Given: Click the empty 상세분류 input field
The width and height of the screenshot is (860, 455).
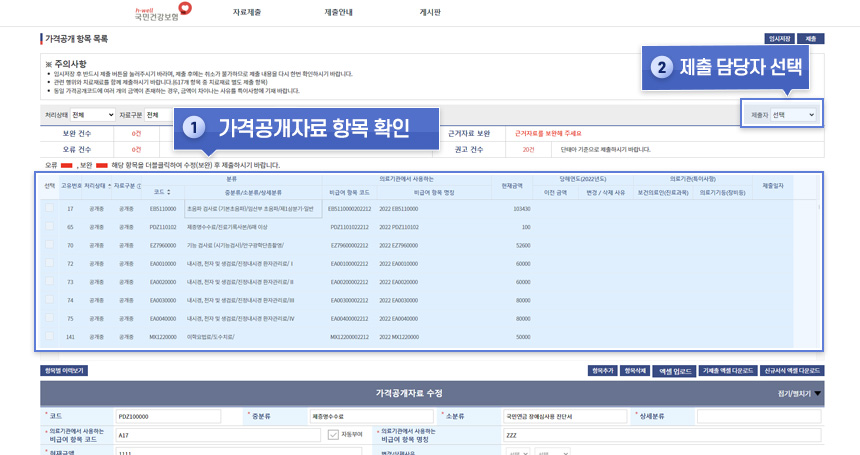Looking at the screenshot, I should point(759,416).
